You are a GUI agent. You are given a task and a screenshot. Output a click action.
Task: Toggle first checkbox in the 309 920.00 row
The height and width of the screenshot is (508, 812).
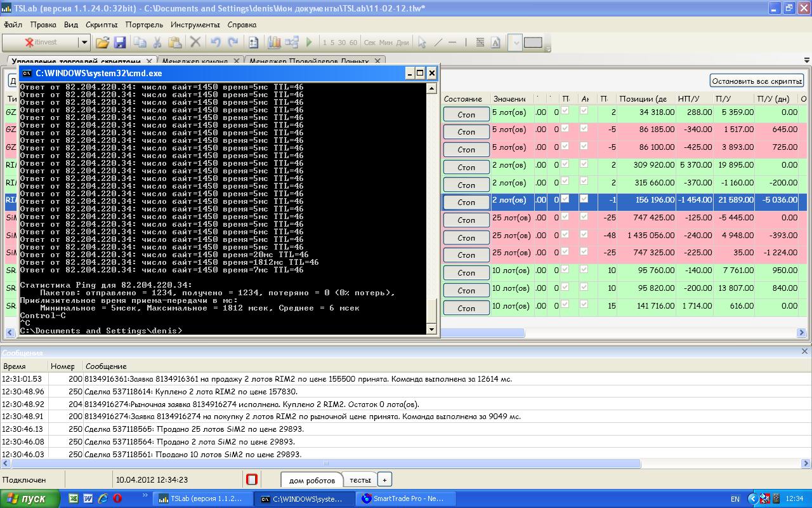[565, 164]
